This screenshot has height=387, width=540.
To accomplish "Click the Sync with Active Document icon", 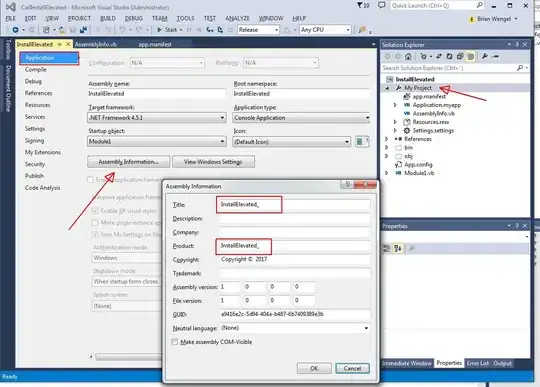I will (x=439, y=56).
